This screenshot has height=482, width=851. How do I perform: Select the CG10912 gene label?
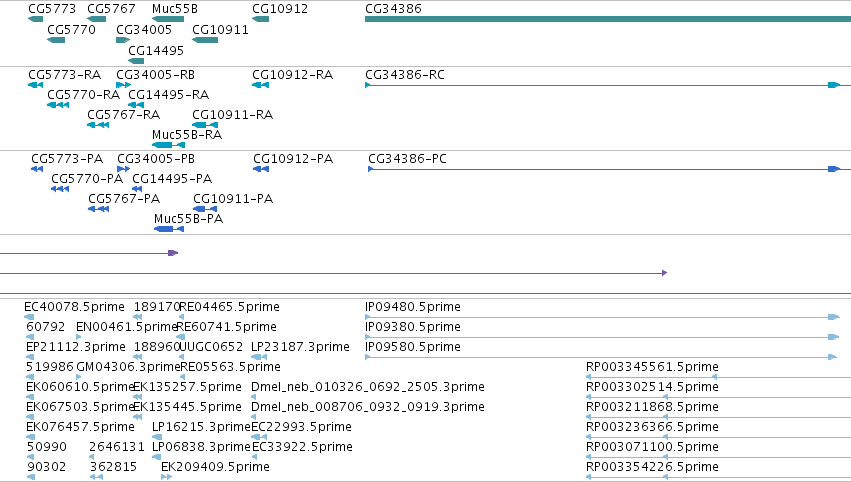pyautogui.click(x=280, y=9)
